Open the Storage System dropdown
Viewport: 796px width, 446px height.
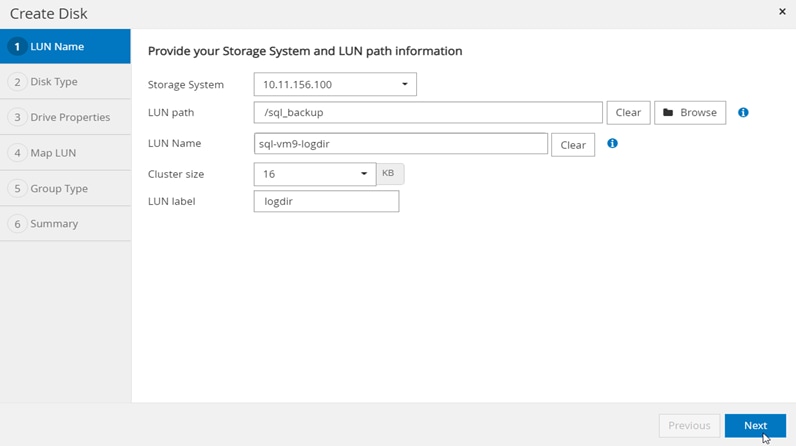point(335,84)
